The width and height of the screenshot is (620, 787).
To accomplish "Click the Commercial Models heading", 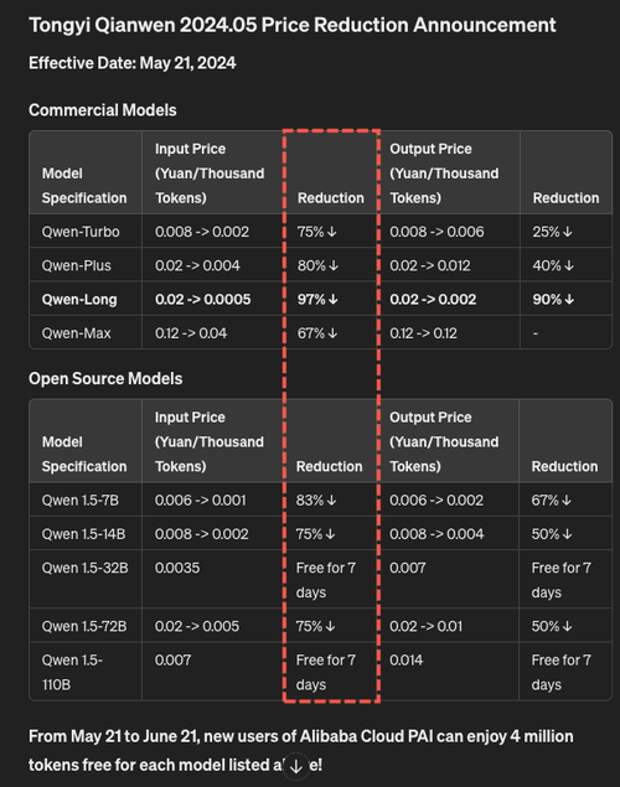I will point(102,110).
